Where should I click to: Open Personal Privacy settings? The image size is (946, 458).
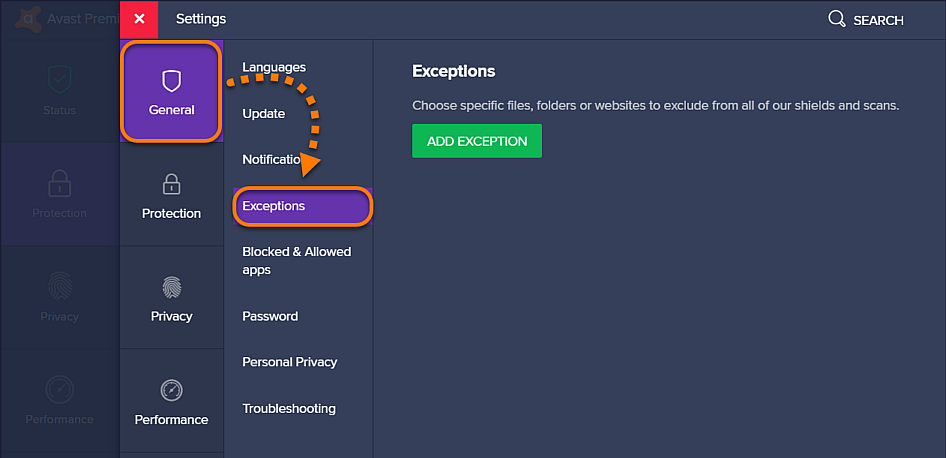tap(290, 362)
